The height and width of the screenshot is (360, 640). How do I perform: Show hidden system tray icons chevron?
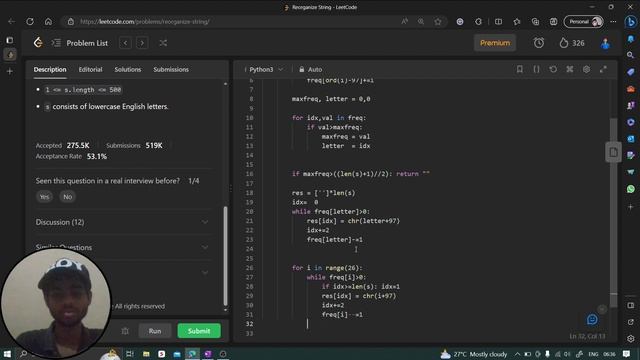(517, 354)
